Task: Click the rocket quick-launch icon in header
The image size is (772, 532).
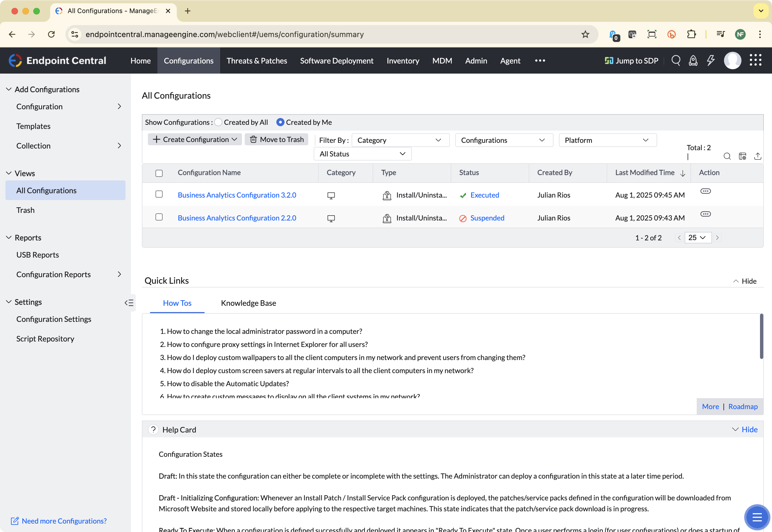Action: coord(693,61)
